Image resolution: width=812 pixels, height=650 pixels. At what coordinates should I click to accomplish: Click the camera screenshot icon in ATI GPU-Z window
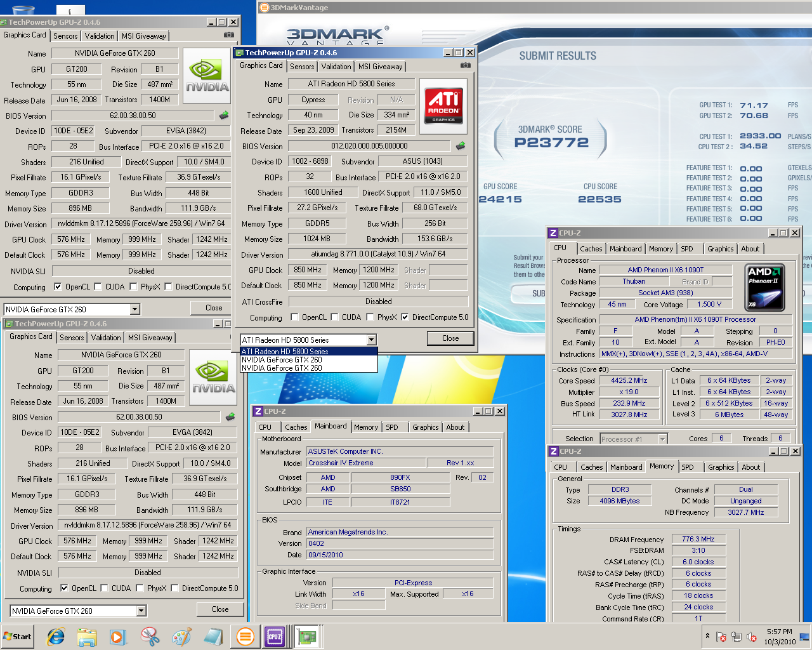466,65
